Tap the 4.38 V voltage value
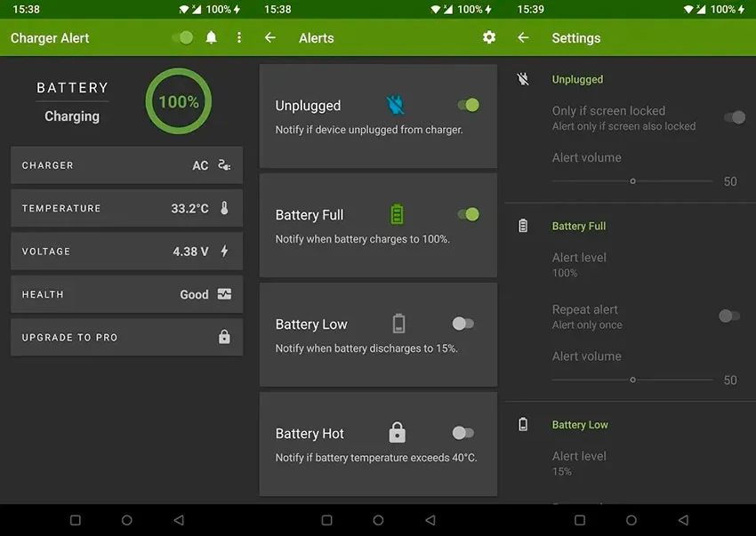Screen dimensions: 756x536 [190, 252]
